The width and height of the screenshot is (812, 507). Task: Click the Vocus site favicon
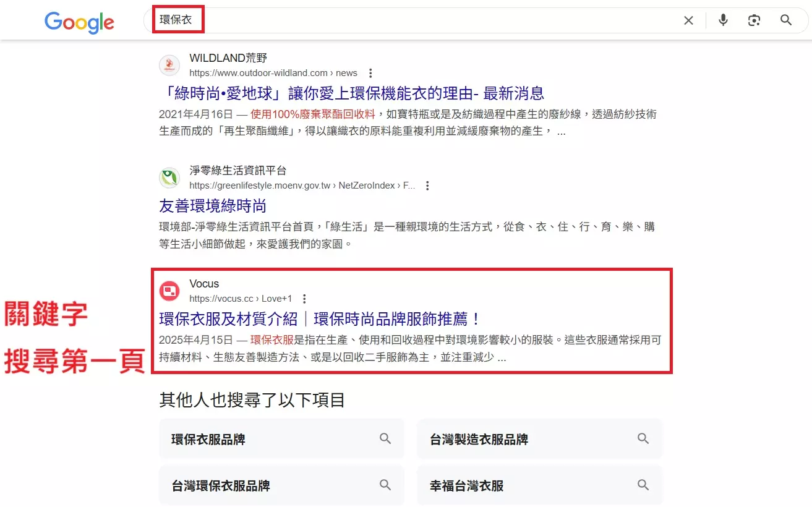point(169,291)
